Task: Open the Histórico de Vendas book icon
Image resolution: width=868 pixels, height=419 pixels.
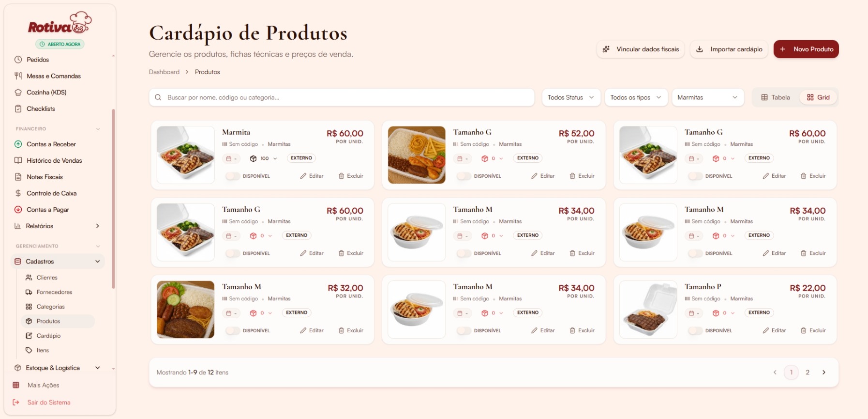Action: [18, 161]
